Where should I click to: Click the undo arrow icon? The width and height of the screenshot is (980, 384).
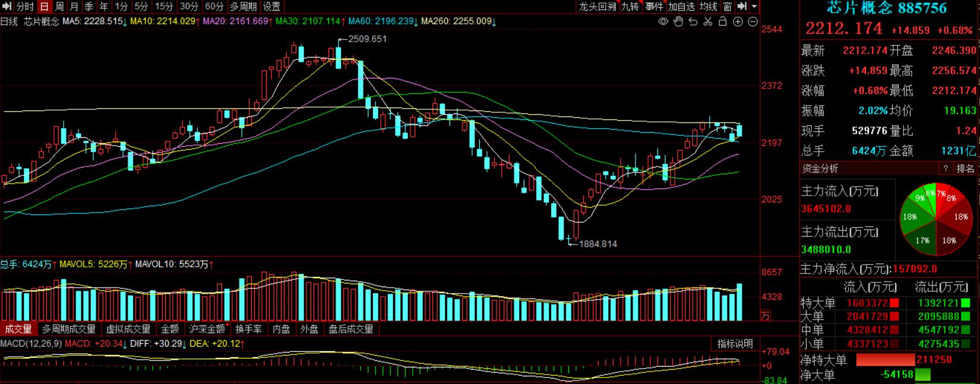pos(693,21)
